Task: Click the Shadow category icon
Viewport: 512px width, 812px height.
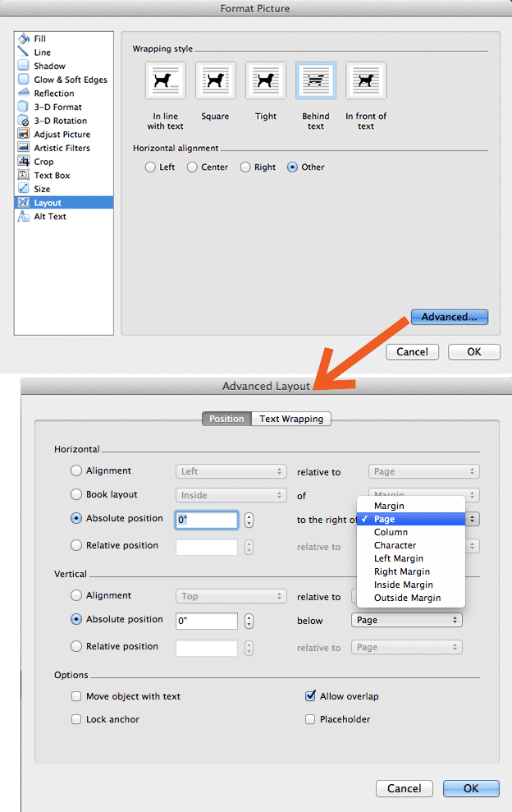Action: [23, 66]
